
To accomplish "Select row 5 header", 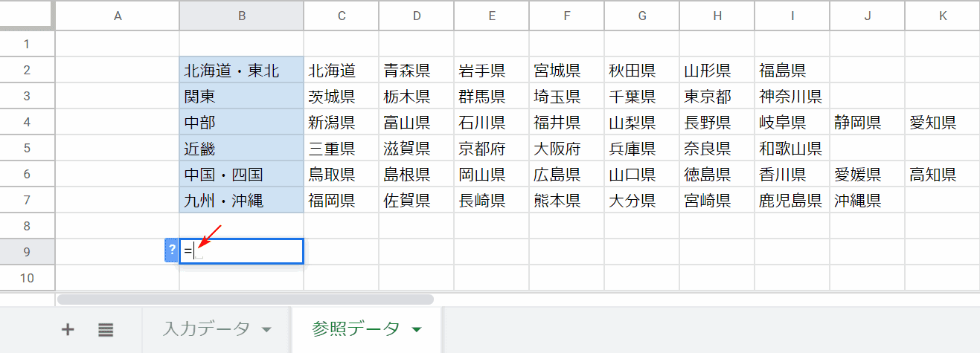I will coord(28,148).
